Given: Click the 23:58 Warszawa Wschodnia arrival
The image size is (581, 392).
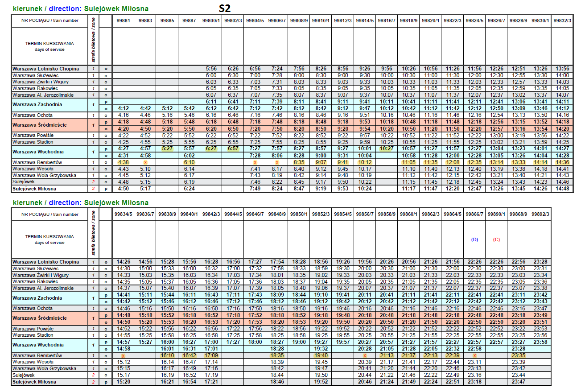Looking at the screenshot, I should (540, 342).
